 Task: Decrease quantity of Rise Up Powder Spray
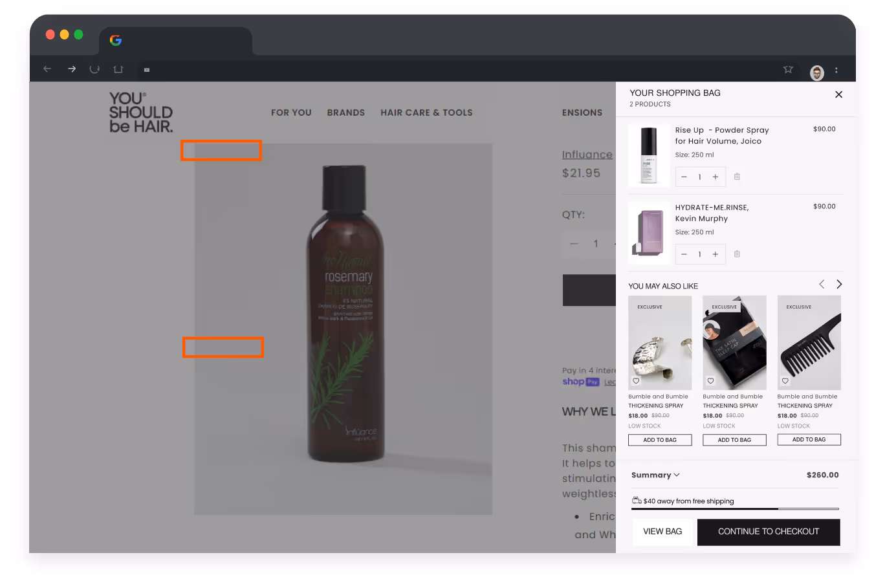[684, 177]
